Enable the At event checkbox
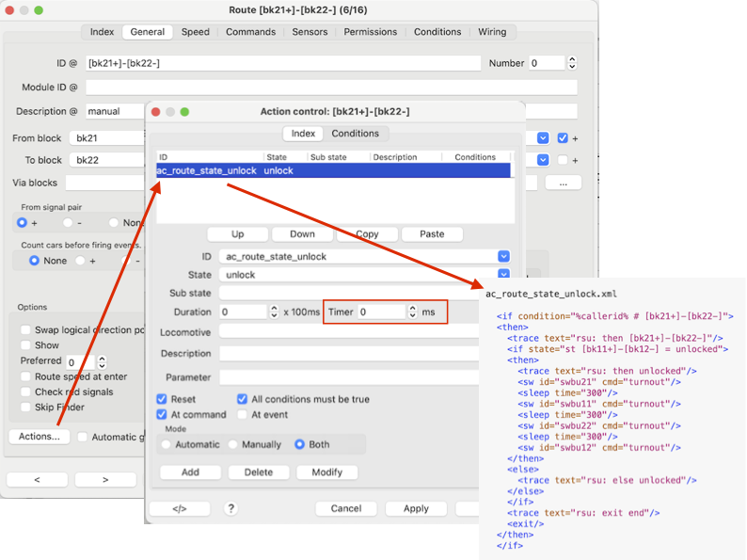 tap(243, 414)
